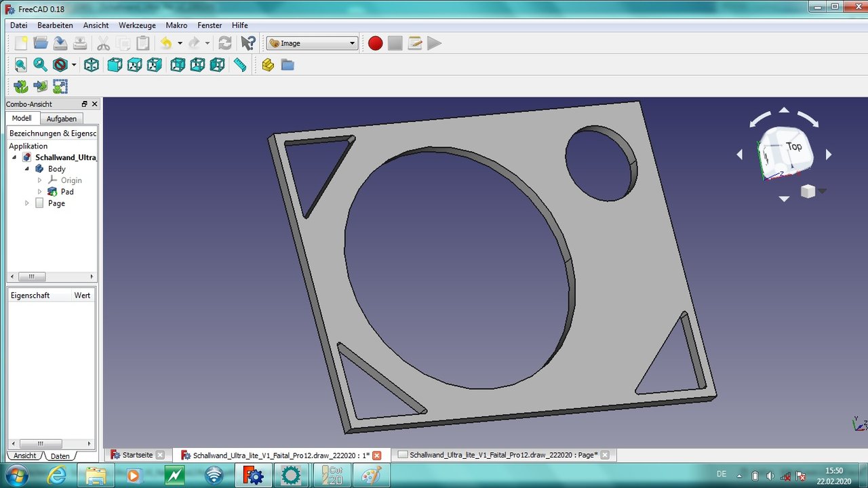The height and width of the screenshot is (488, 868).
Task: Click the macro record red button
Action: click(x=375, y=43)
